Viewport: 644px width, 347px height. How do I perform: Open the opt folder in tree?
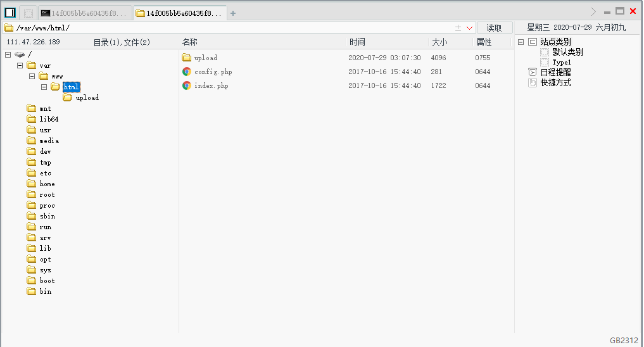click(x=39, y=259)
